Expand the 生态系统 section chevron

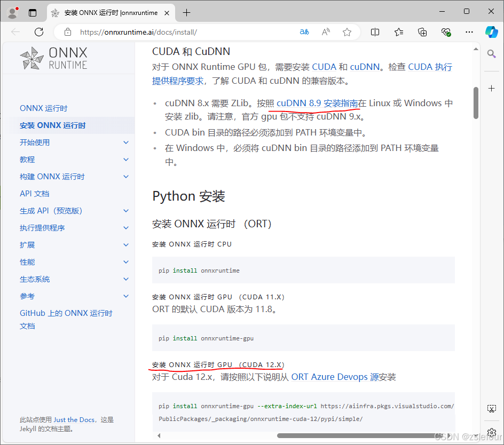pyautogui.click(x=126, y=279)
